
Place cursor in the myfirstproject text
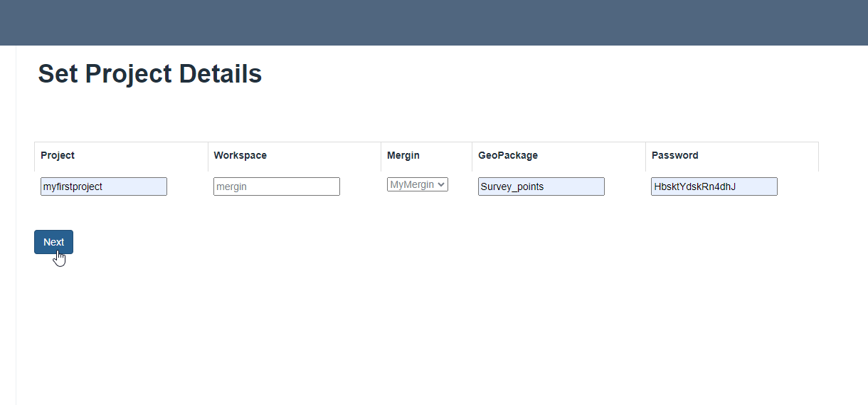pos(73,186)
